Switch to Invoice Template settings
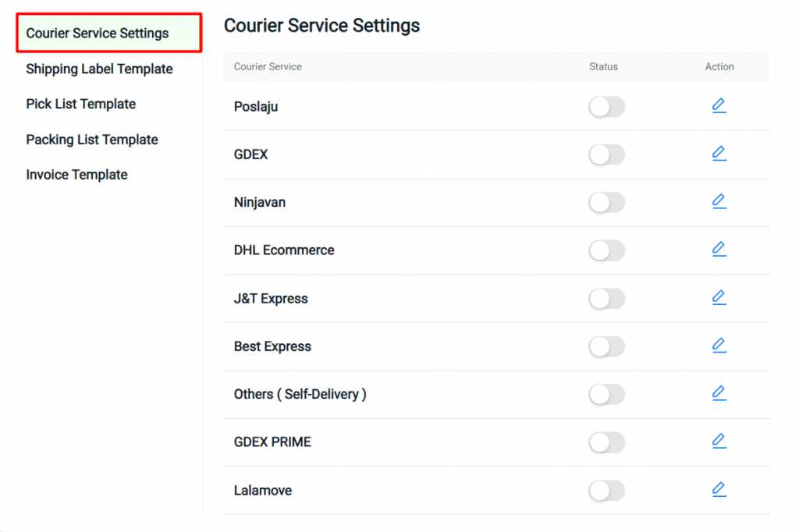This screenshot has width=799, height=532. pos(77,175)
